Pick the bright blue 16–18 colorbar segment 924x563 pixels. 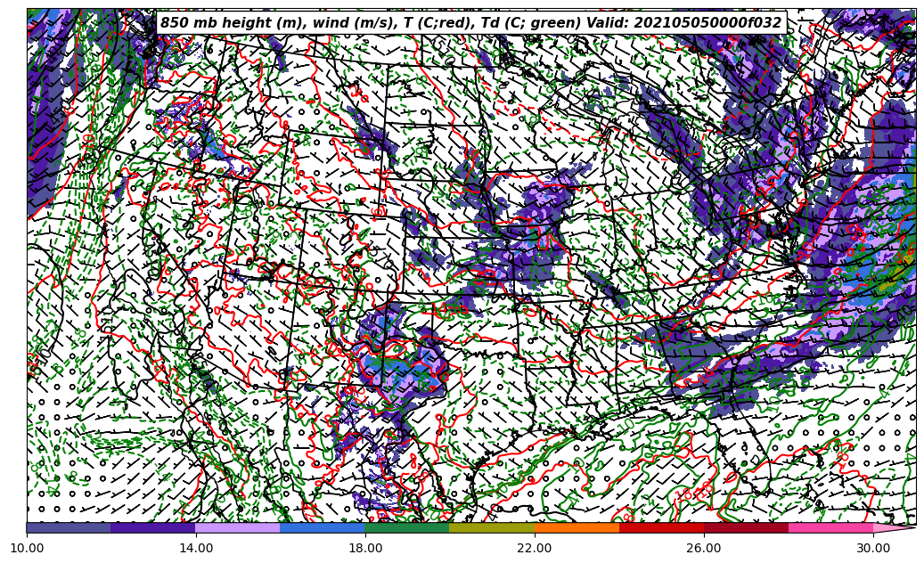click(323, 527)
